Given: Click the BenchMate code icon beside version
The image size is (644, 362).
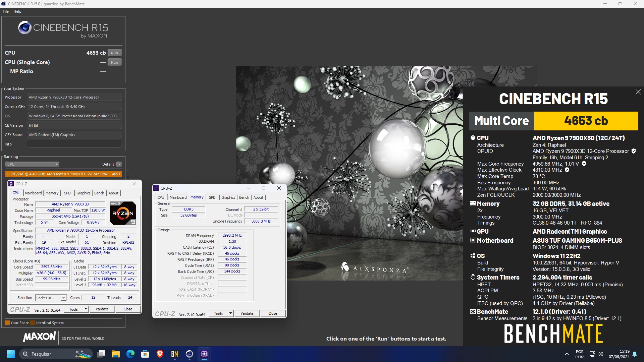Looking at the screenshot, I should click(x=473, y=311).
